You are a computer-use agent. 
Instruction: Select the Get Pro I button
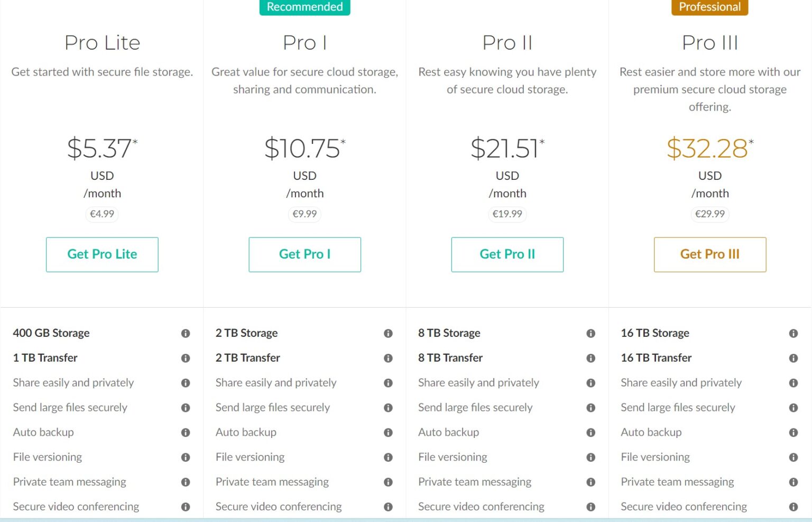(304, 254)
